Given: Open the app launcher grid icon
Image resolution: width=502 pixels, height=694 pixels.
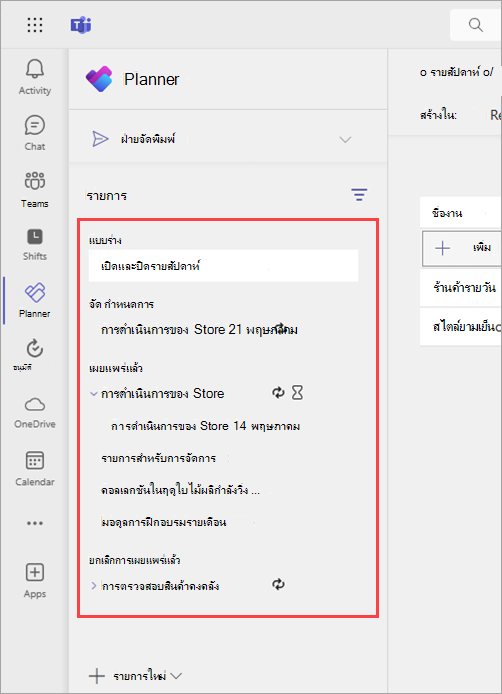Looking at the screenshot, I should click(x=35, y=25).
